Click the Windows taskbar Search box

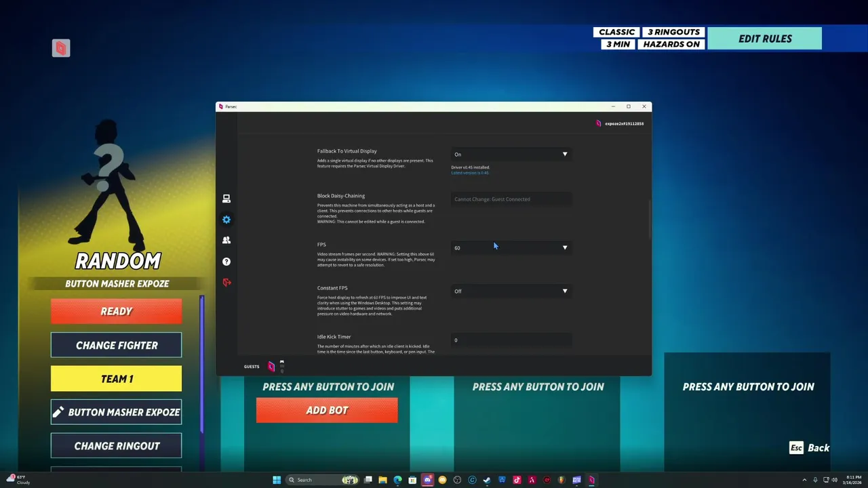(x=322, y=480)
